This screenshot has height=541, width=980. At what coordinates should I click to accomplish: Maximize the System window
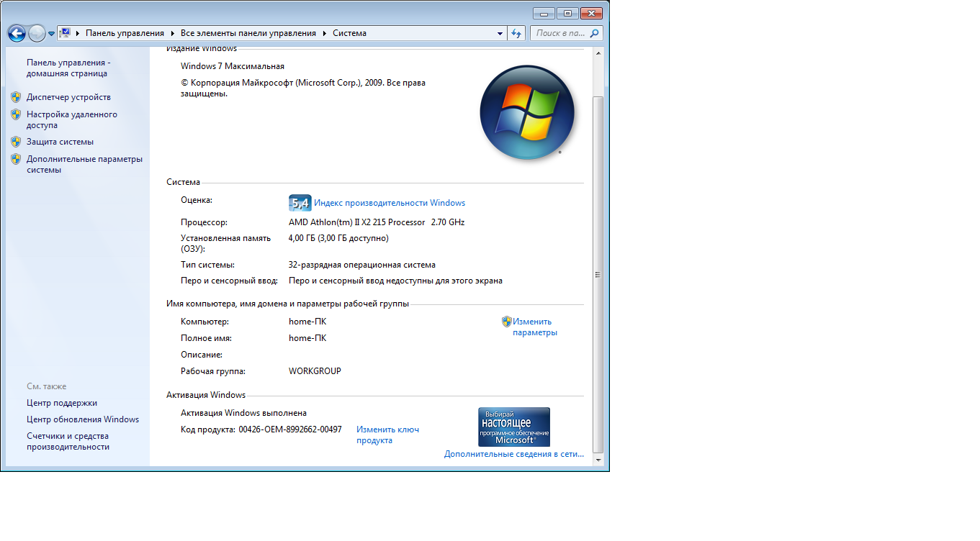pos(567,13)
